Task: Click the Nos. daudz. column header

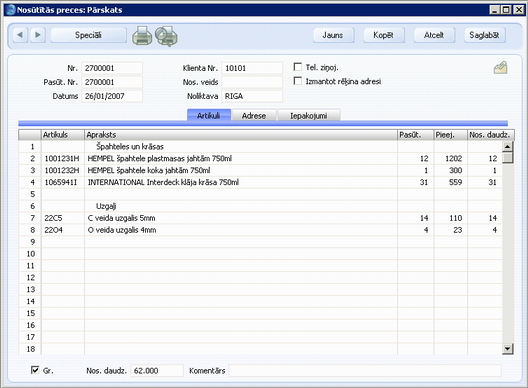Action: click(x=491, y=135)
